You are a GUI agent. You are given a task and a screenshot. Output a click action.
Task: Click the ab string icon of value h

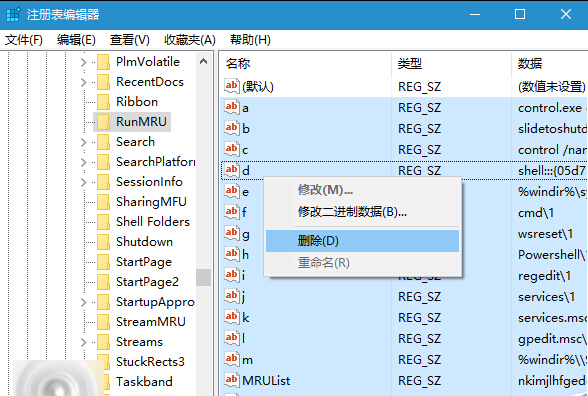232,254
